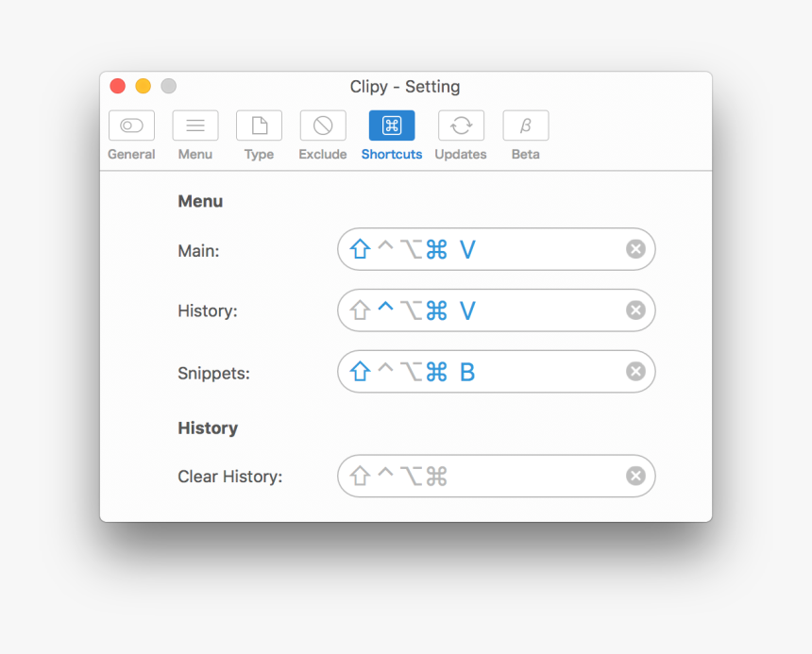The image size is (812, 654).
Task: Toggle Option modifier in Main shortcut
Action: 412,249
